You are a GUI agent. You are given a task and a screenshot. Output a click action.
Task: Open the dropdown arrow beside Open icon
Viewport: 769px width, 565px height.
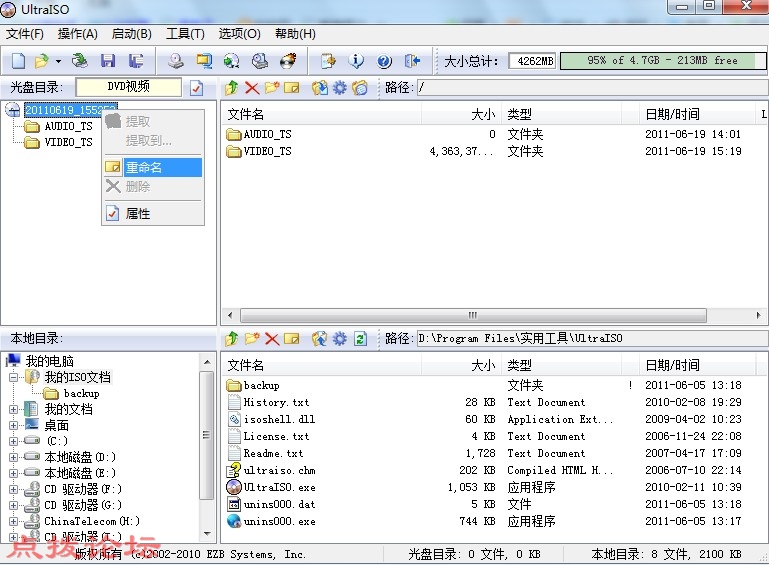[58, 61]
